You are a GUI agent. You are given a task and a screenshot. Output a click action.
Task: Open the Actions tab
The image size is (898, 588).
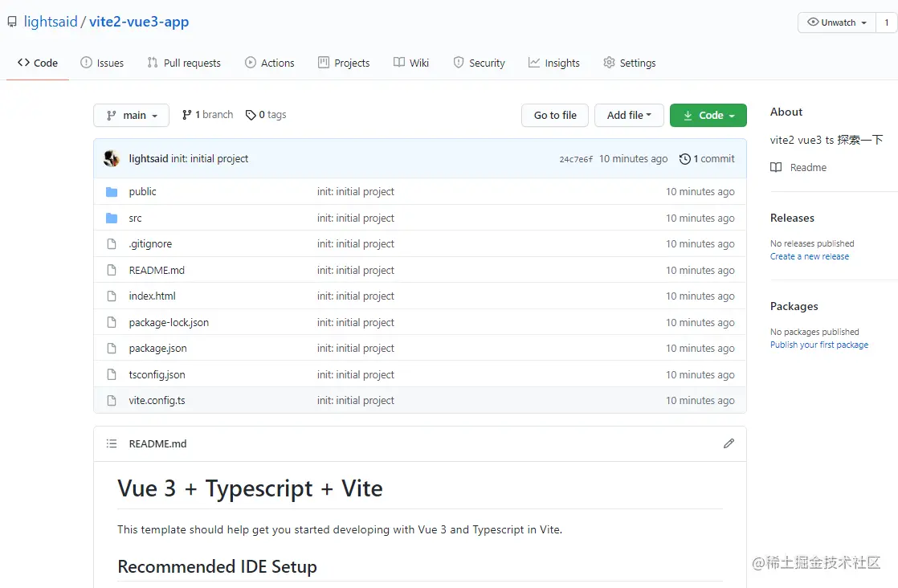[269, 63]
